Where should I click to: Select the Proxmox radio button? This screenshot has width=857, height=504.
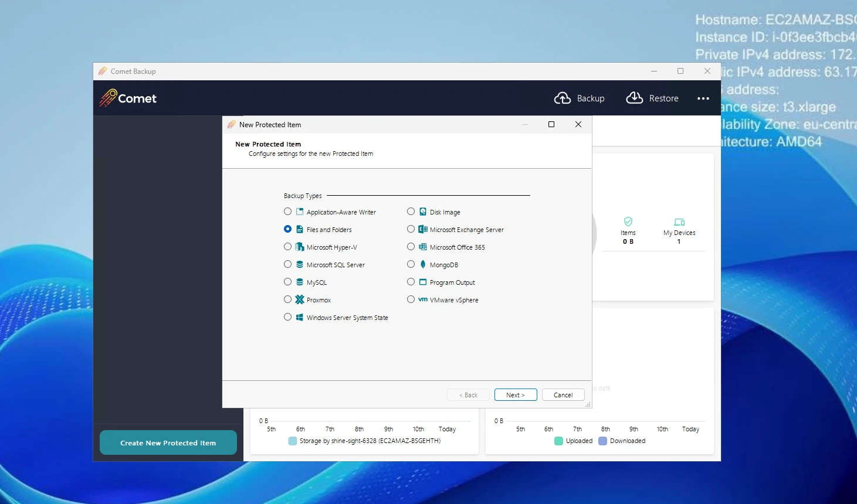287,299
